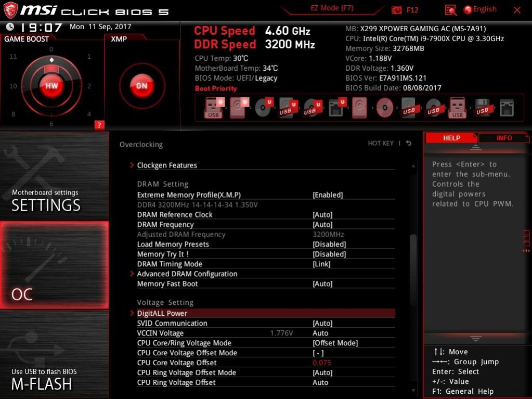Select the UEFI CD/DVD boot device icon

[264, 108]
